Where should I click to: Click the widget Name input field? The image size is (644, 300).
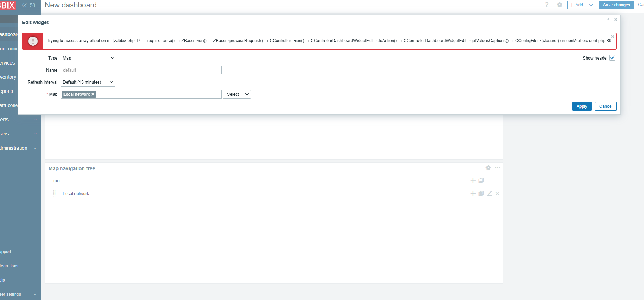click(141, 70)
